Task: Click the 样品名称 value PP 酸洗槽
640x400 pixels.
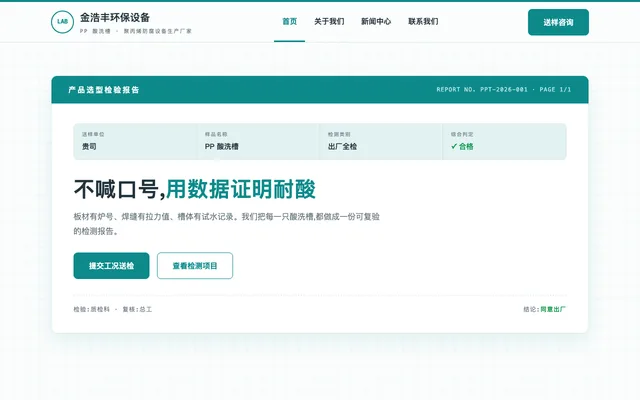Action: (222, 147)
